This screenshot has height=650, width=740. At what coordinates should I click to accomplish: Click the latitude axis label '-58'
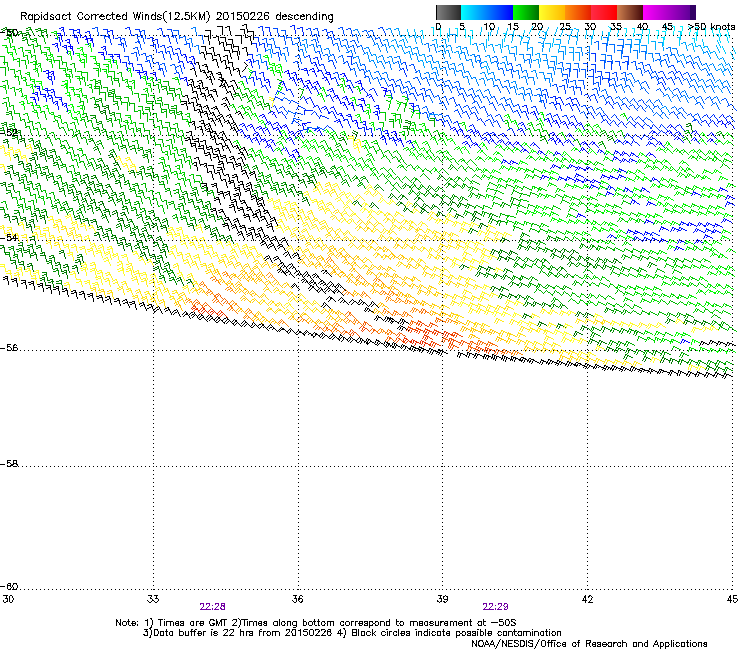tap(9, 464)
